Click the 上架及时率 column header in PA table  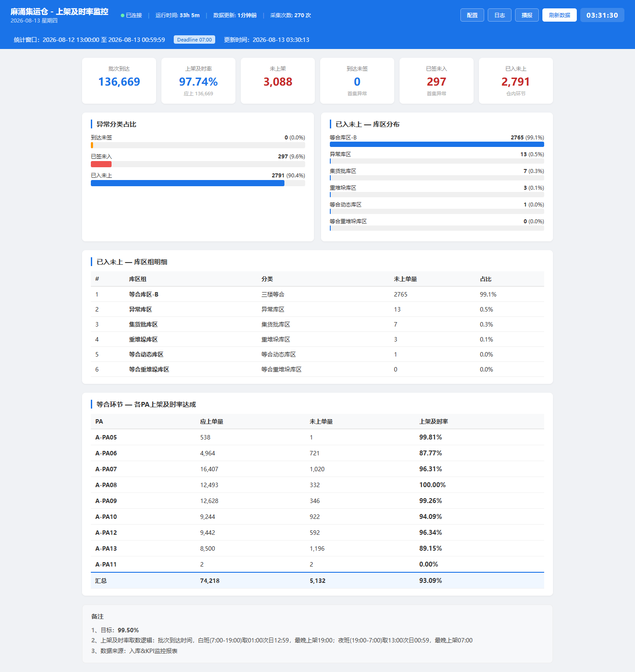click(x=433, y=422)
